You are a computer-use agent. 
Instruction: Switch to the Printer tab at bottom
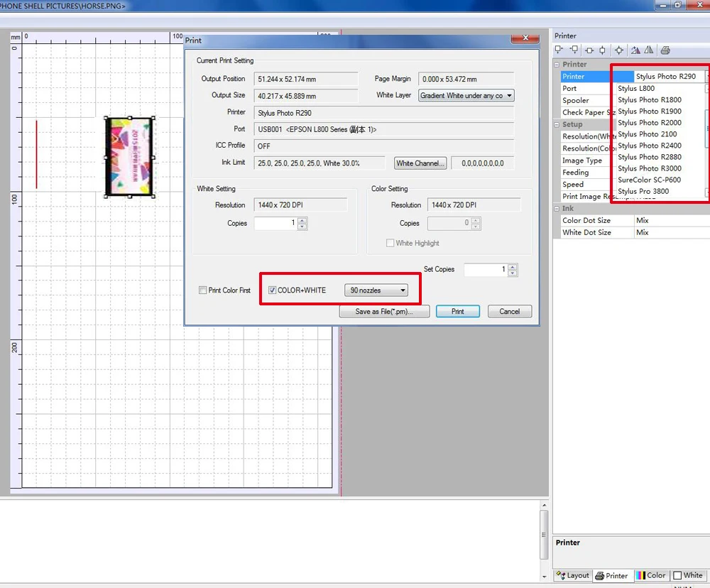[612, 575]
